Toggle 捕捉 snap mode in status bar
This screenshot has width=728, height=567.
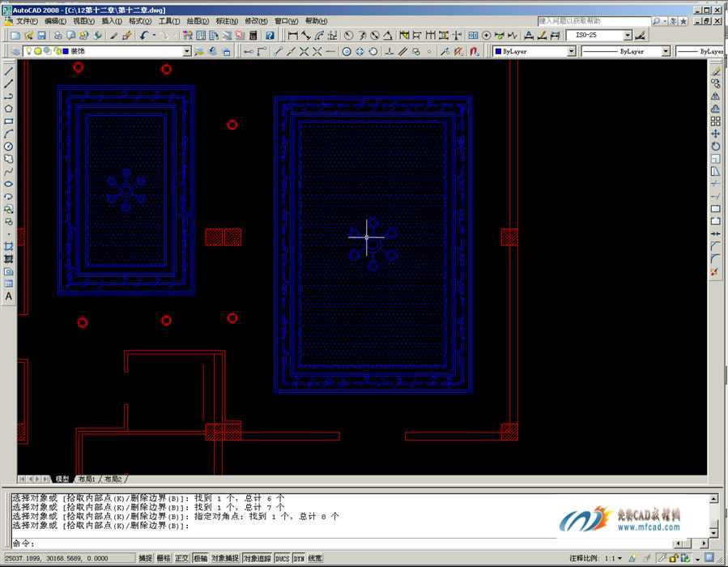coord(145,558)
